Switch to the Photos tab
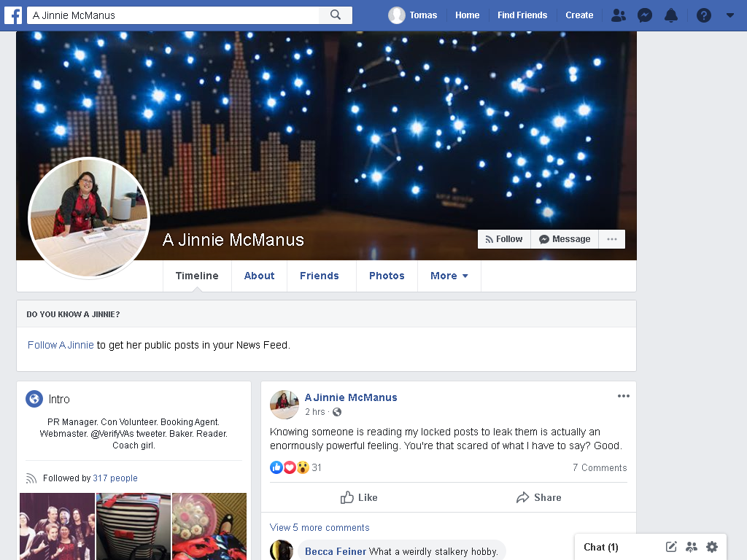The width and height of the screenshot is (747, 560). click(387, 276)
